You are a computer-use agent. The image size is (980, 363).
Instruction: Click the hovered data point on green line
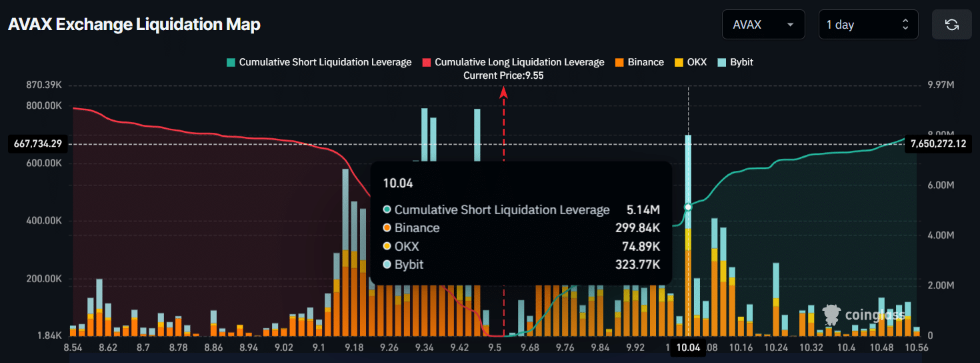click(x=688, y=207)
